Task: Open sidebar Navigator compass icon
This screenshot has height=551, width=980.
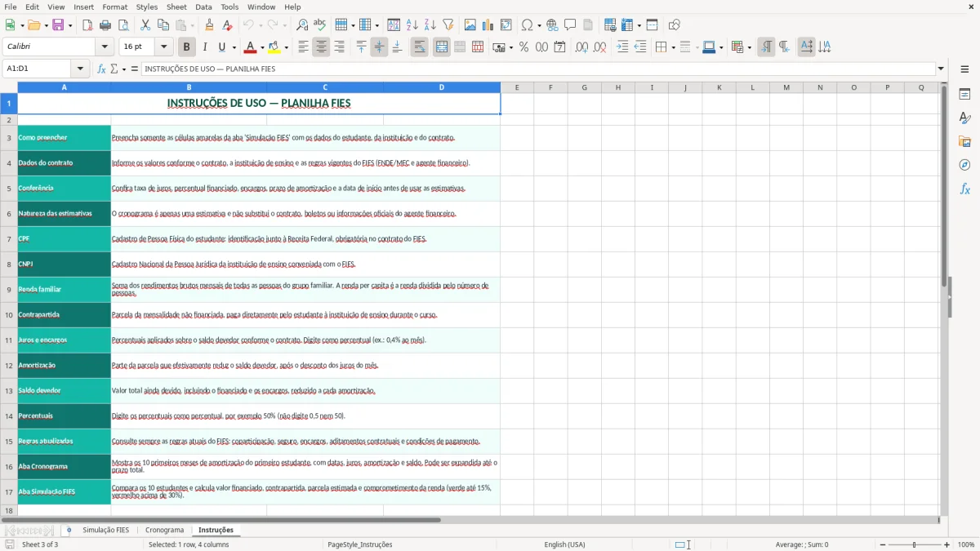Action: coord(964,165)
